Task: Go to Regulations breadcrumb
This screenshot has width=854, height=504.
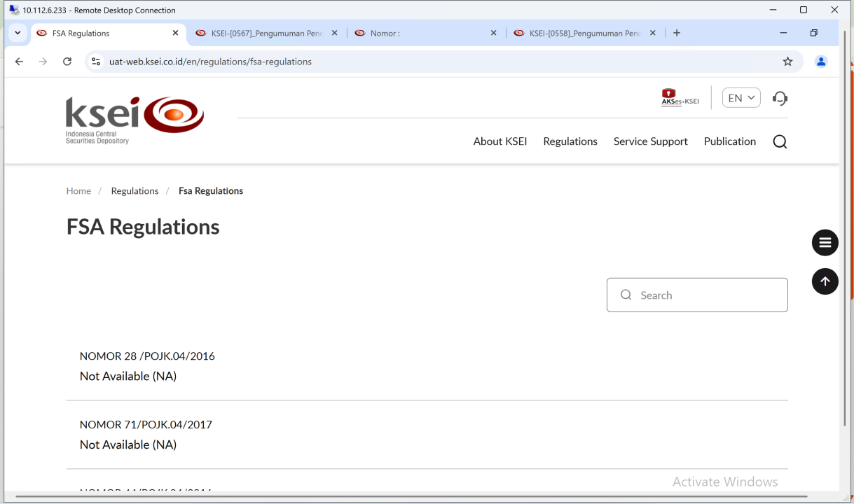Action: pos(135,191)
